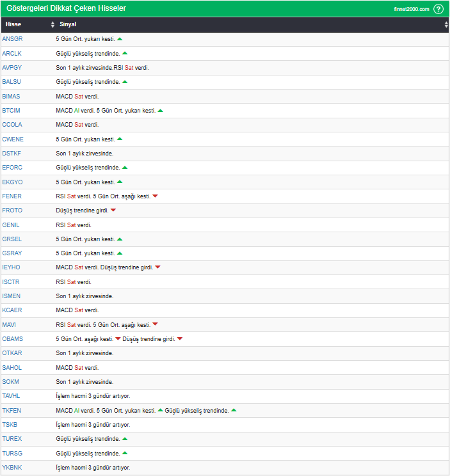Open the GSRAY stock page
Image resolution: width=450 pixels, height=476 pixels.
(12, 253)
